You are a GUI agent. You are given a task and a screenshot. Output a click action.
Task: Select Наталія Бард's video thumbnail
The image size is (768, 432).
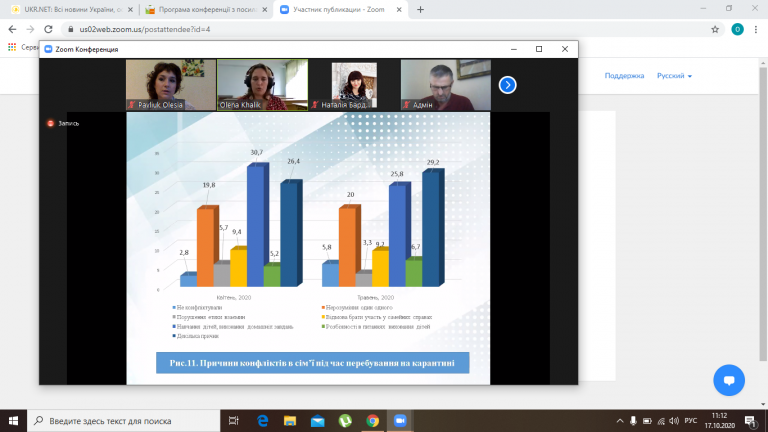point(354,85)
